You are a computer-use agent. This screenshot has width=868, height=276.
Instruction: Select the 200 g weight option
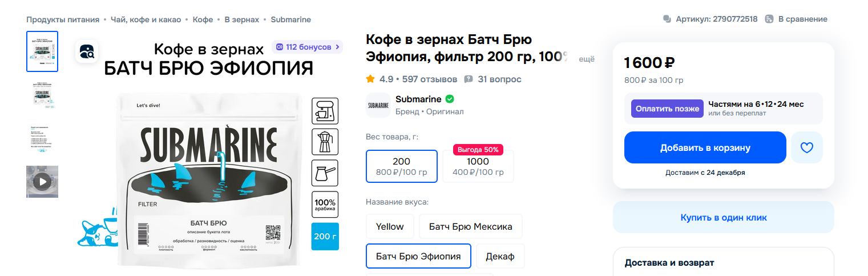point(401,166)
